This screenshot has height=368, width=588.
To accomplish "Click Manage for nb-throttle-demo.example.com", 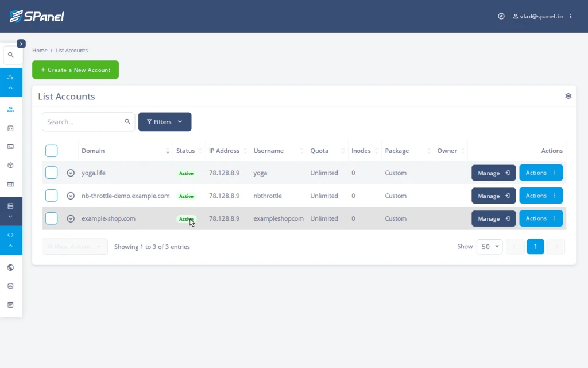I will [493, 195].
